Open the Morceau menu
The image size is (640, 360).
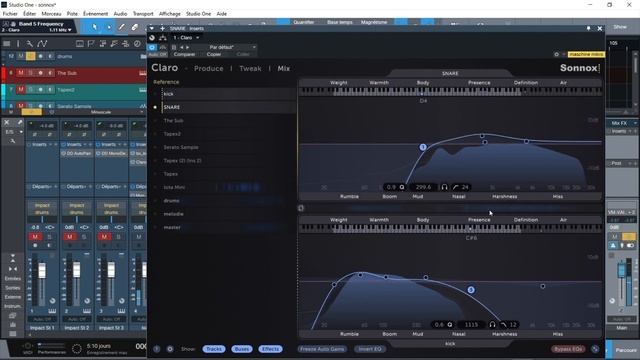tap(51, 14)
